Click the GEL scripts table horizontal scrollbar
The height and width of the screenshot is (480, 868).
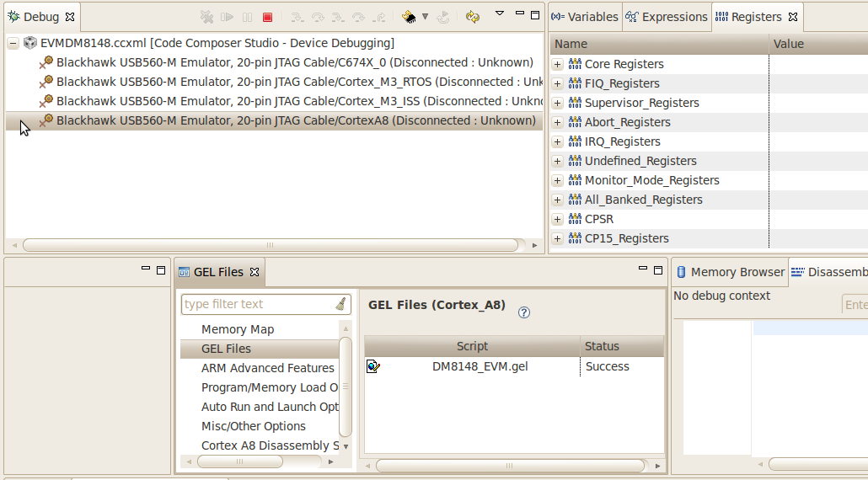510,466
